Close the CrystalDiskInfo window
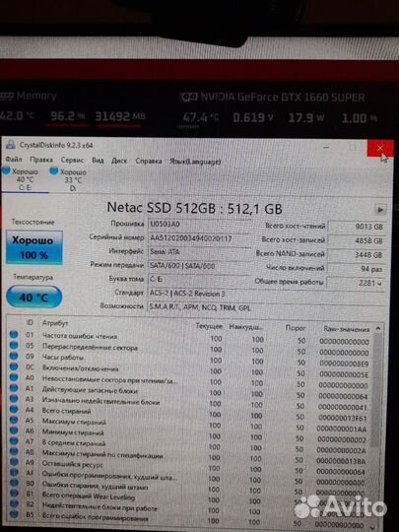This screenshot has height=532, width=399. pos(380,148)
